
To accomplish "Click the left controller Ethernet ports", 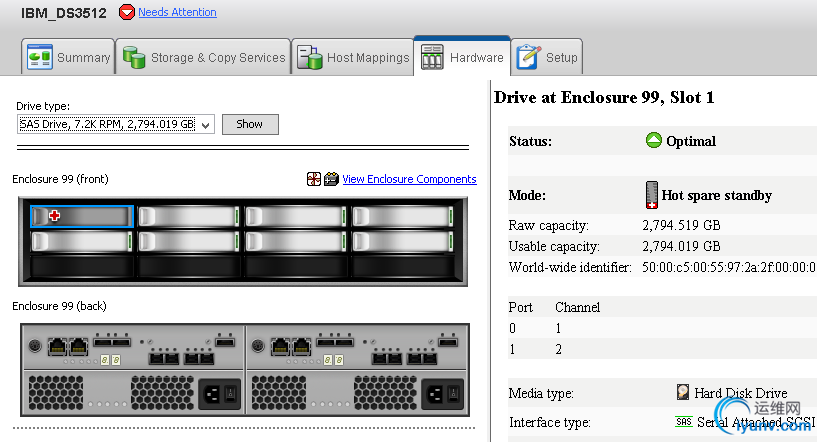I will 68,347.
